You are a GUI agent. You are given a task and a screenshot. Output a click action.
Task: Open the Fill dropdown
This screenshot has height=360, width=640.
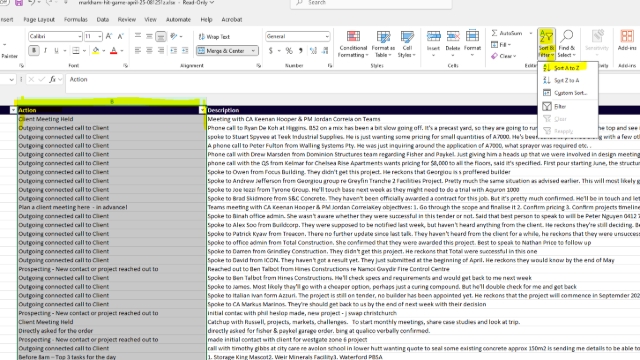tap(501, 44)
